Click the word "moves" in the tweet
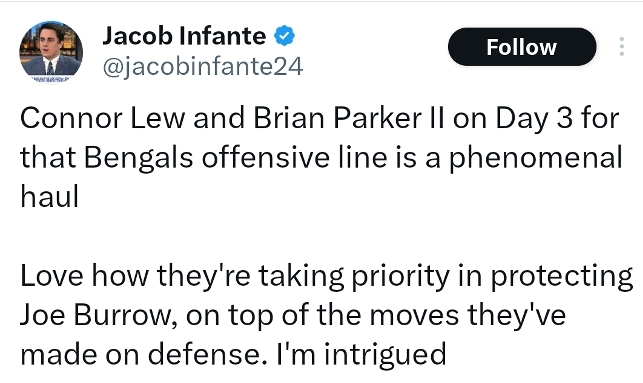The height and width of the screenshot is (383, 643). pos(414,315)
